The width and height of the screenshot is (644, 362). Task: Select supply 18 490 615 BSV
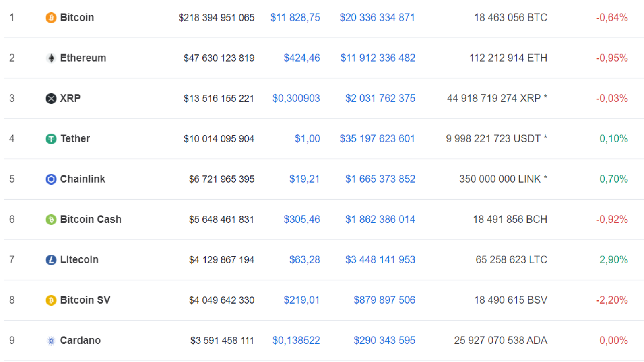coord(511,300)
